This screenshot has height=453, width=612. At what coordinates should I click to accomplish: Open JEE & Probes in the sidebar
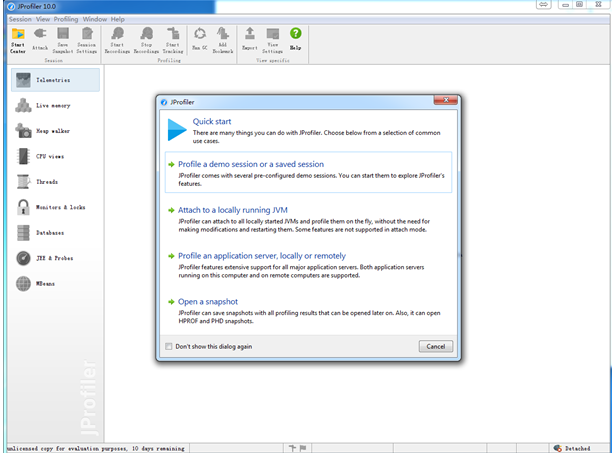[55, 258]
